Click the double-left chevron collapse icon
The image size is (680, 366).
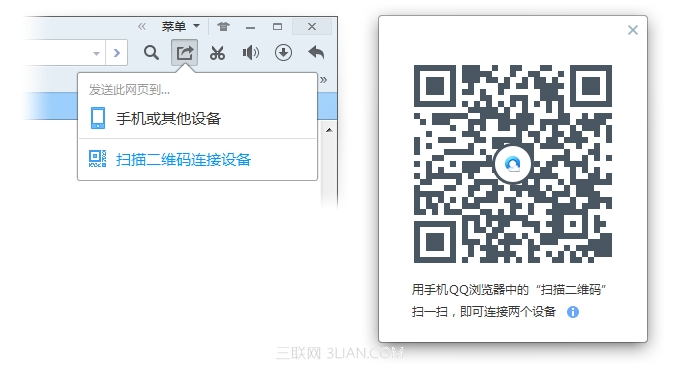point(142,26)
